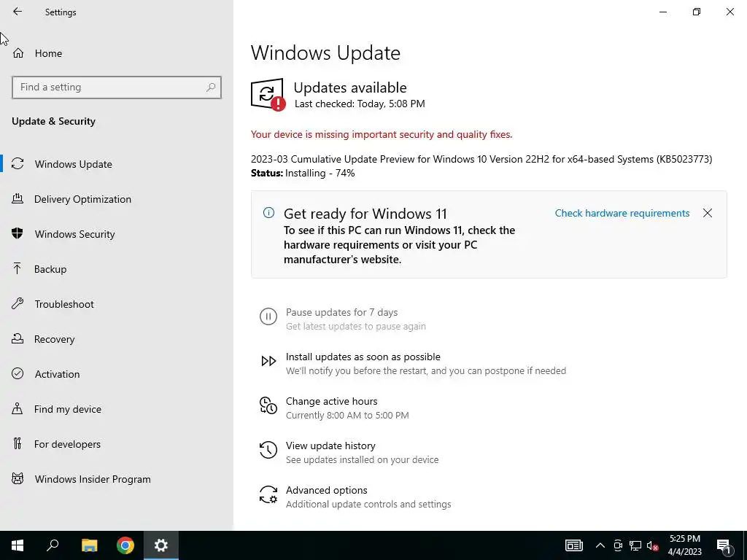This screenshot has height=560, width=747.
Task: Dismiss the Get ready for Windows 11 banner
Action: [x=708, y=213]
